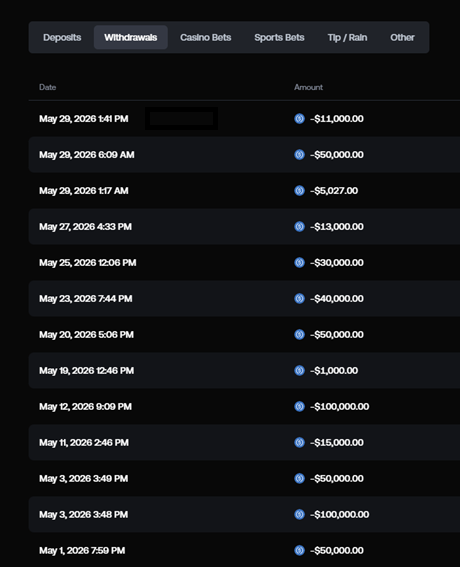Click the Amount column header
This screenshot has width=460, height=567.
[308, 87]
